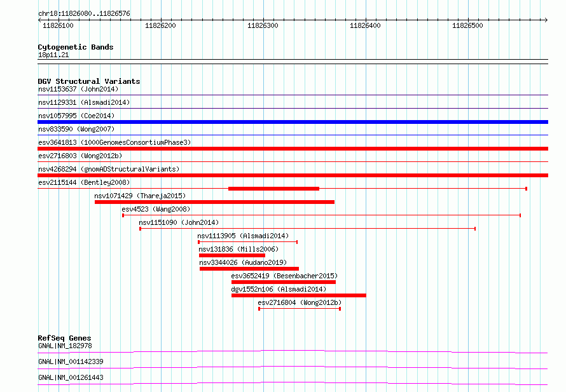Click ruler position 11826100
The width and height of the screenshot is (566, 392).
pos(58,25)
